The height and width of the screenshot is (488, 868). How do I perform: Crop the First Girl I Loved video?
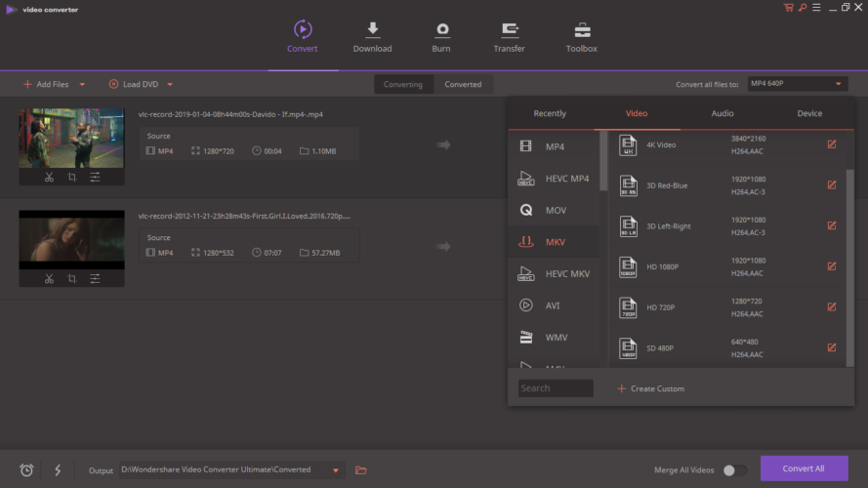72,279
